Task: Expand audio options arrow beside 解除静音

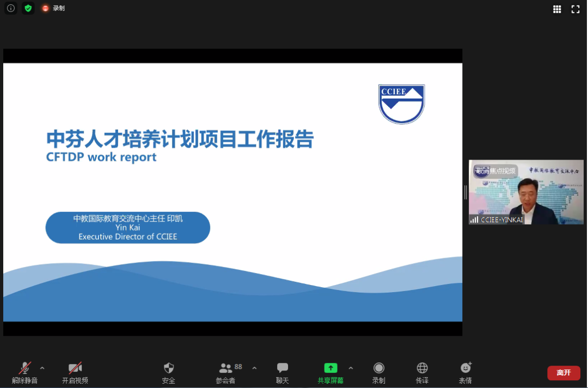Action: click(42, 368)
